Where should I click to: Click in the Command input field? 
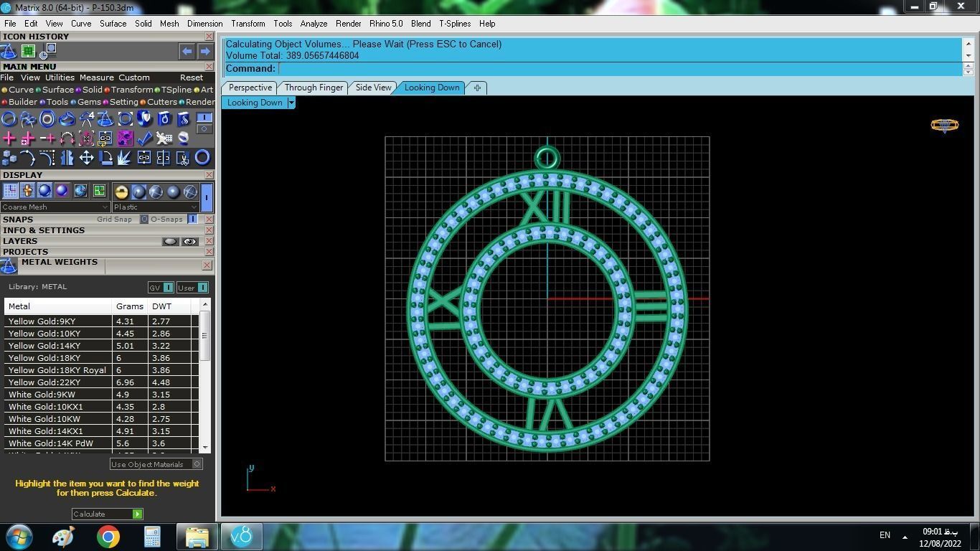coord(621,69)
